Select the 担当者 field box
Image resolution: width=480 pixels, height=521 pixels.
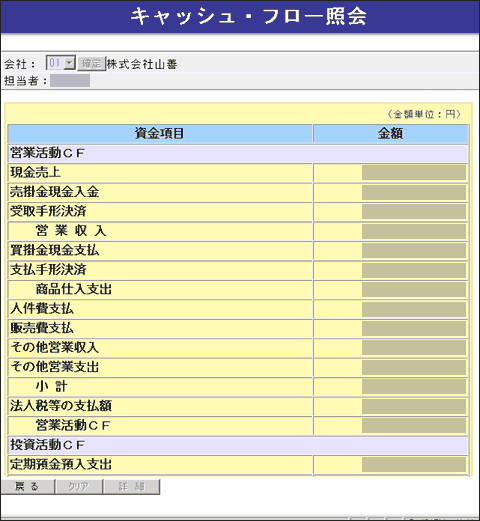[x=70, y=81]
